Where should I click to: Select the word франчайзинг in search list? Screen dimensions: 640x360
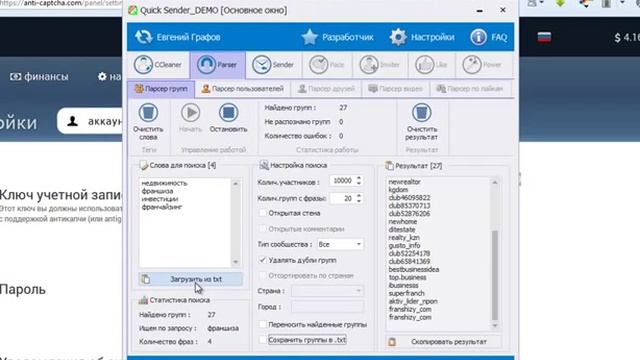162,207
